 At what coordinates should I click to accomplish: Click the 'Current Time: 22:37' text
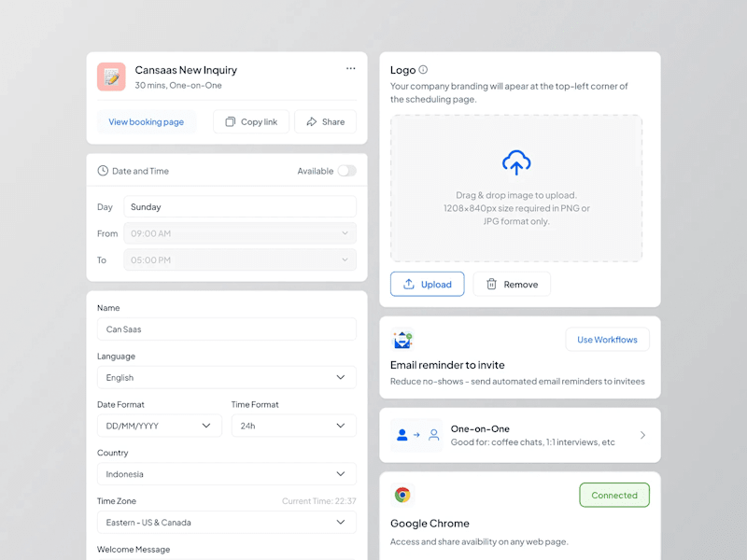[x=318, y=501]
